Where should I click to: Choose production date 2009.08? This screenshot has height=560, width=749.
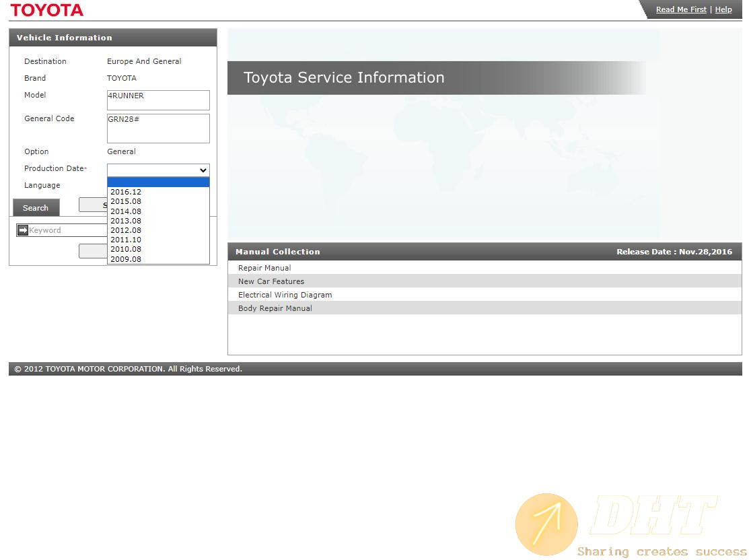click(x=158, y=259)
